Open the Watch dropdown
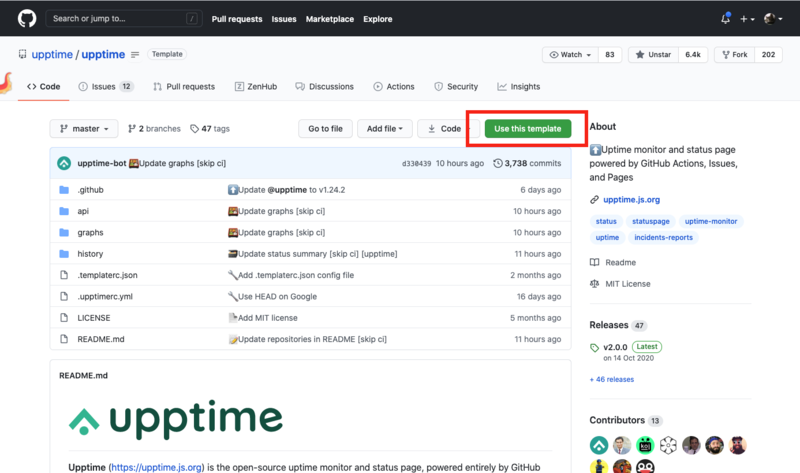The width and height of the screenshot is (800, 473). (x=570, y=55)
